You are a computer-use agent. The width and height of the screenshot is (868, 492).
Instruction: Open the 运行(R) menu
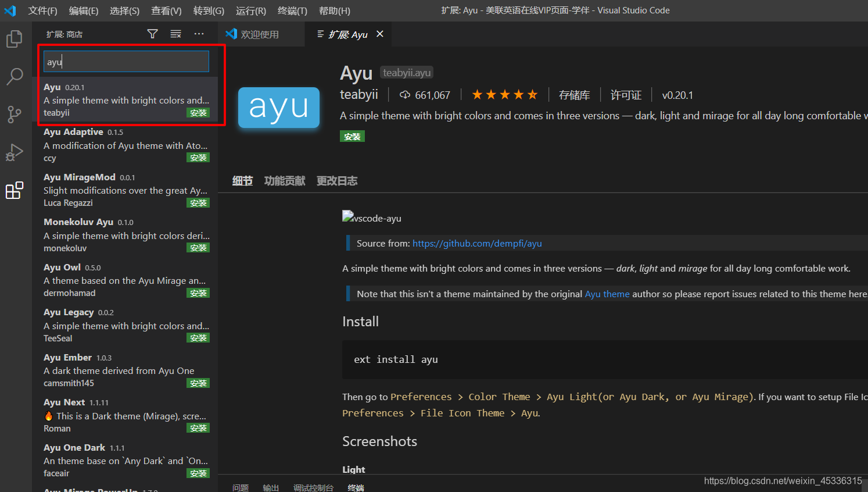tap(251, 10)
